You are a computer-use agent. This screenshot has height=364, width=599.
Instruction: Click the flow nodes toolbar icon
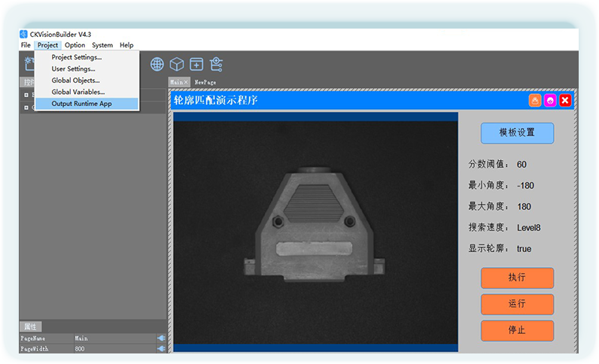(216, 64)
